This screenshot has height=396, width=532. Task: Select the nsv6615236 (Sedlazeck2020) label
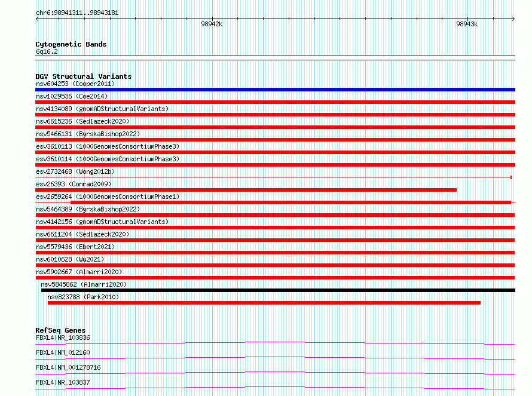pyautogui.click(x=82, y=121)
